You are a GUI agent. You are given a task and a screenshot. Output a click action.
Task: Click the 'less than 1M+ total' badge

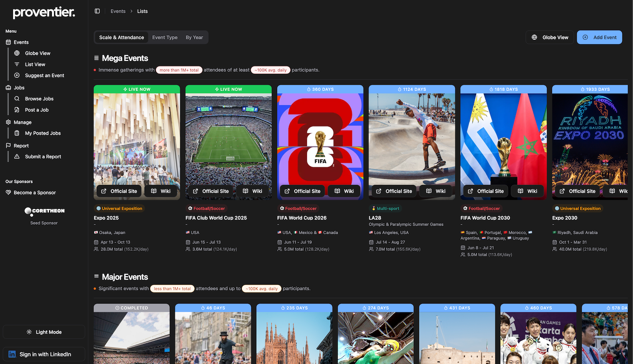pyautogui.click(x=172, y=288)
